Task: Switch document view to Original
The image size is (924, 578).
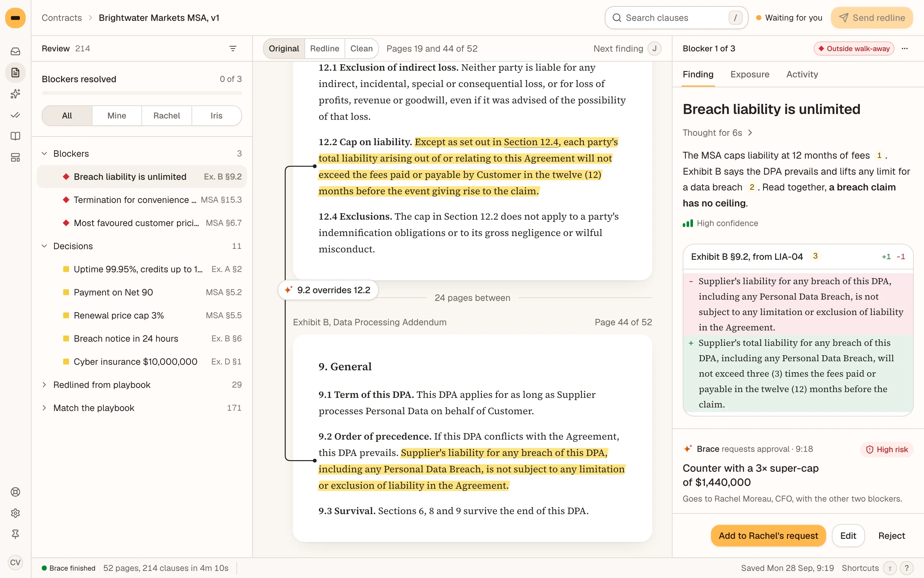Action: point(284,48)
